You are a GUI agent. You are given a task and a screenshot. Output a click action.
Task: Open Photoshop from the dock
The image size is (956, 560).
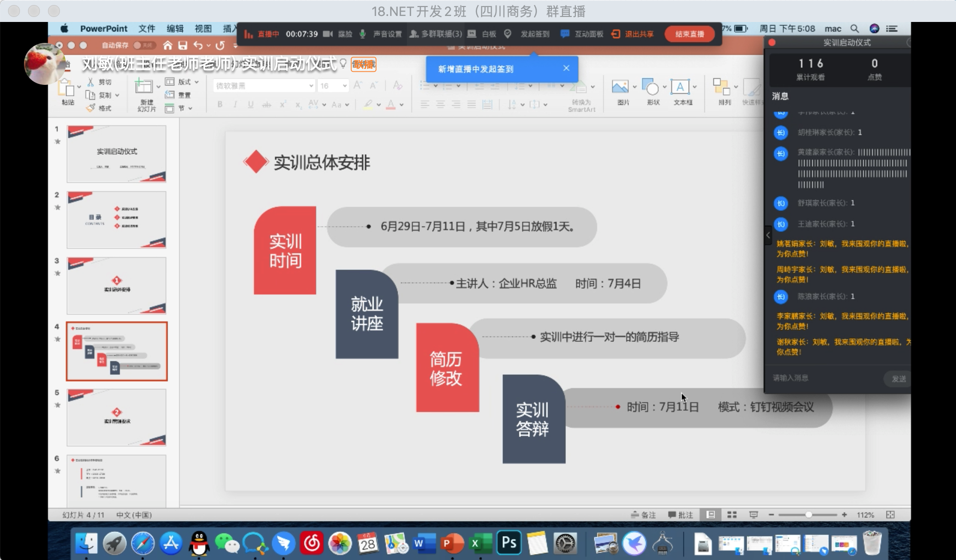click(508, 543)
